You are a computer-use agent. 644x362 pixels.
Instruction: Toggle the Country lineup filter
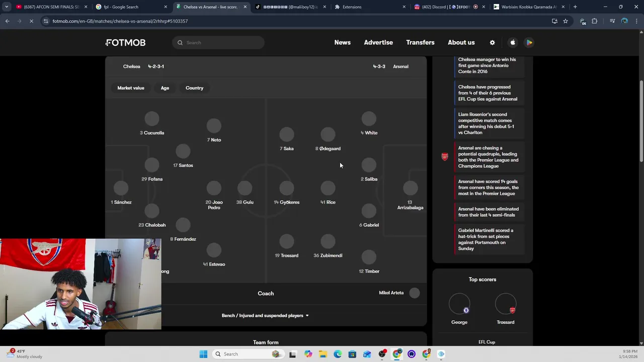(194, 88)
